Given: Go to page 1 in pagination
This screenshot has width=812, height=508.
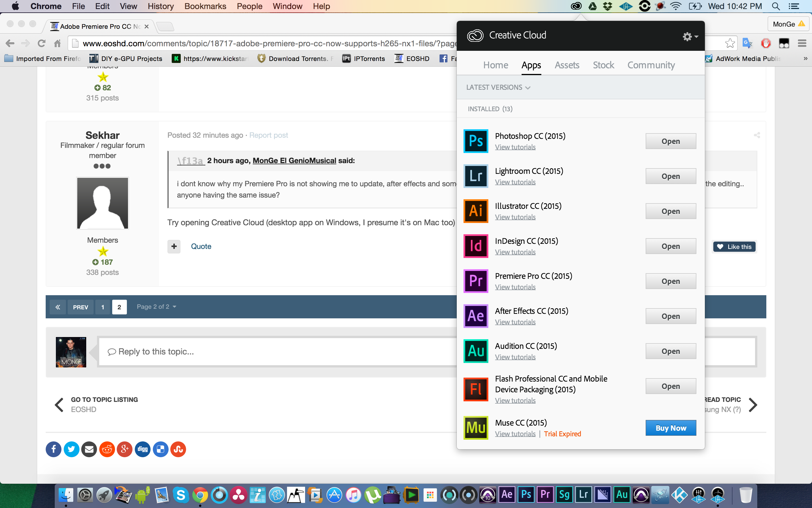Looking at the screenshot, I should pyautogui.click(x=103, y=307).
